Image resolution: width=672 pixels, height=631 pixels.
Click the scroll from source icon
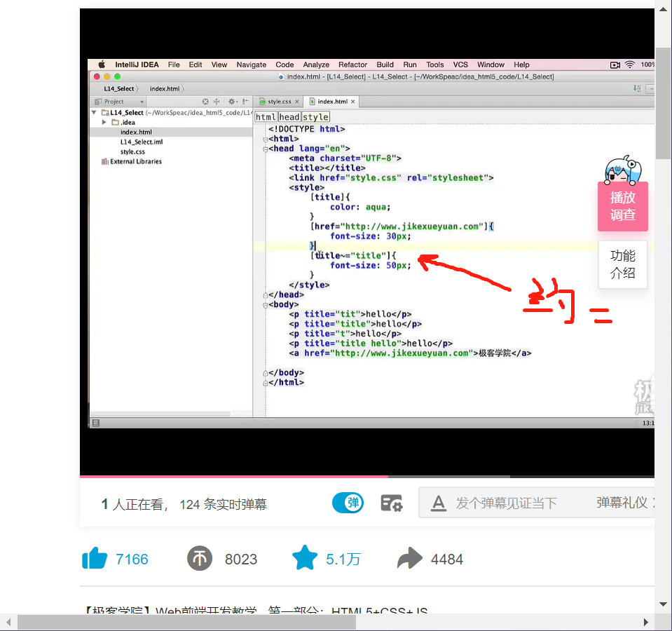(205, 102)
